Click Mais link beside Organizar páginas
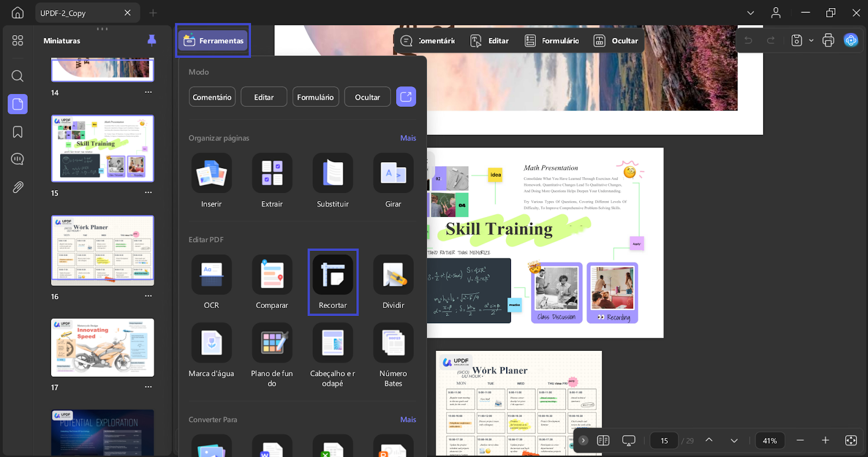This screenshot has width=868, height=457. [408, 138]
